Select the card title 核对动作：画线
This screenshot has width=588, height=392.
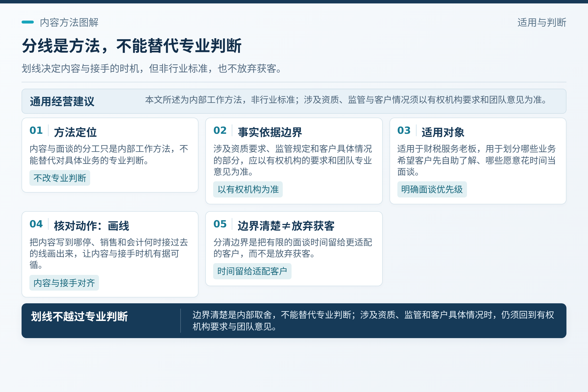pos(91,226)
